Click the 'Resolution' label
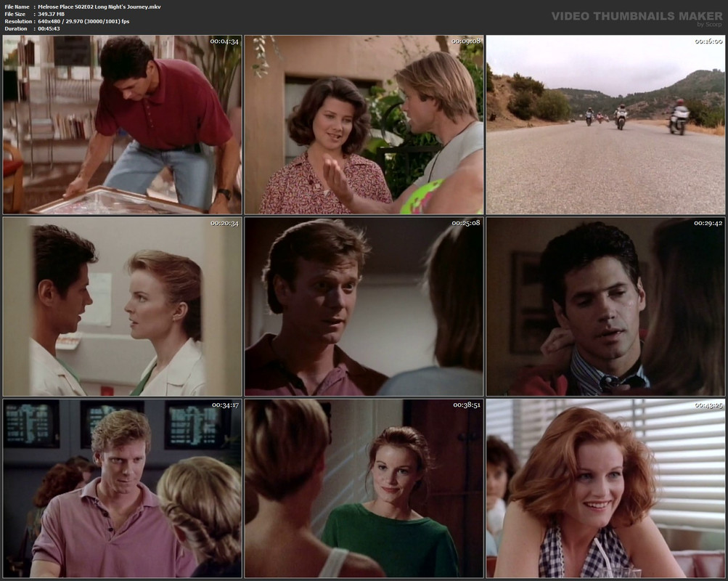The image size is (728, 581). coord(18,21)
